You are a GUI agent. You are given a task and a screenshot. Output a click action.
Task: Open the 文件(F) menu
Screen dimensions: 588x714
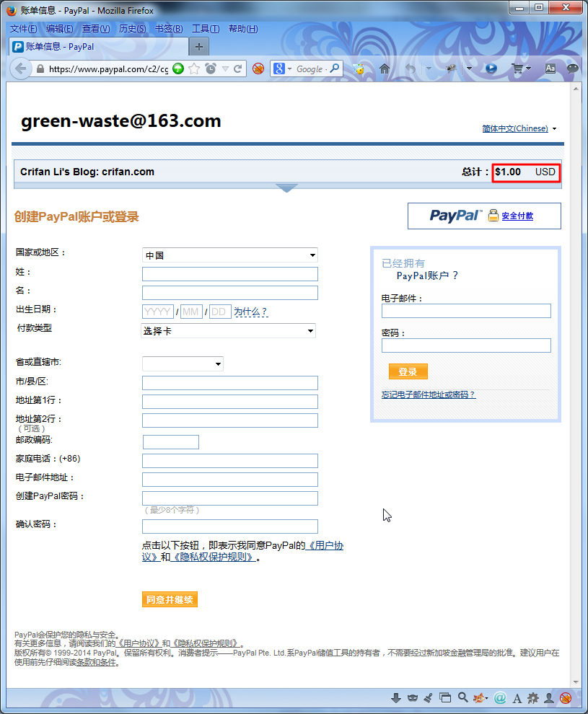pos(23,29)
